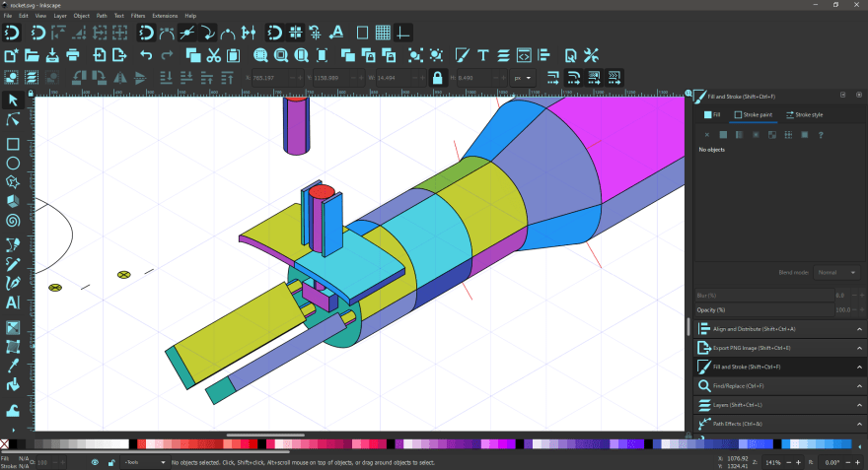Viewport: 868px width, 470px height.
Task: Click the Open file folder icon
Action: pos(32,55)
